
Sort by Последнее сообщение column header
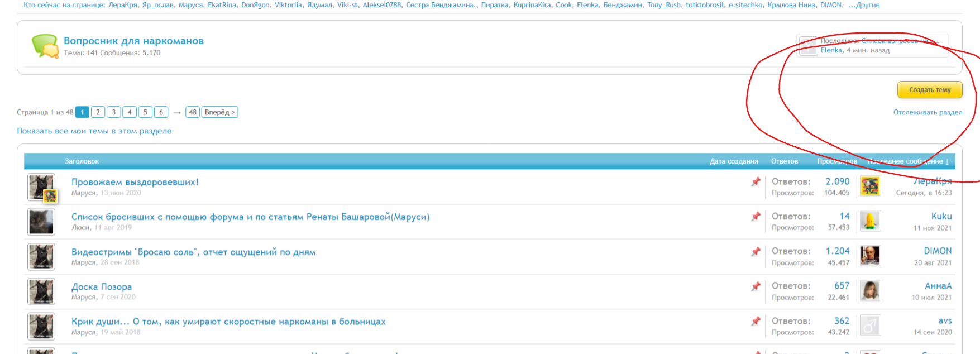coord(907,161)
